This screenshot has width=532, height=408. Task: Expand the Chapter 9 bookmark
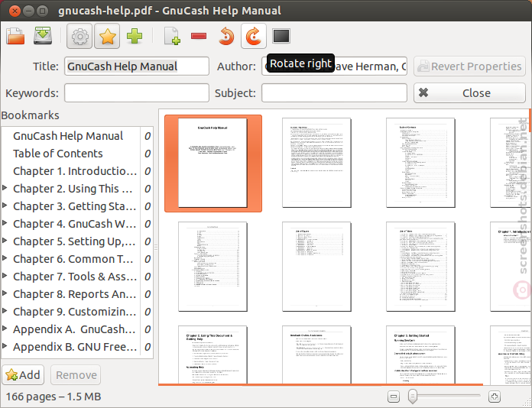click(5, 311)
